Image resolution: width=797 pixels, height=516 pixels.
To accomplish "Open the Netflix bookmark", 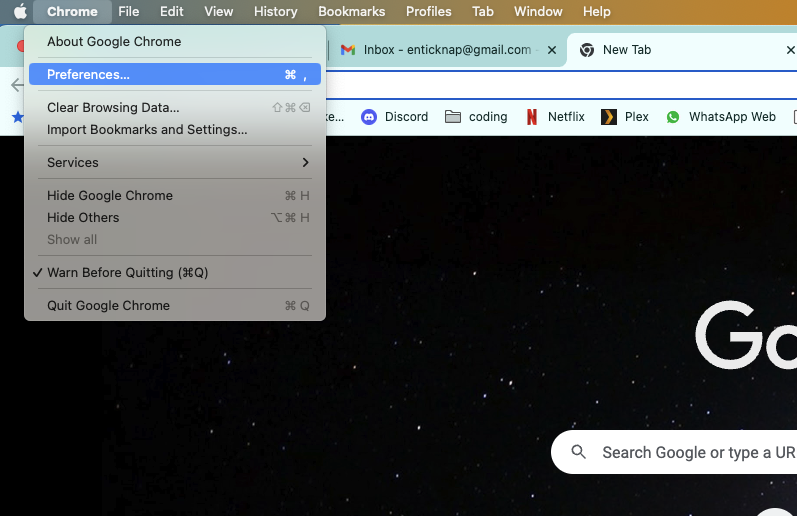I will [x=555, y=117].
